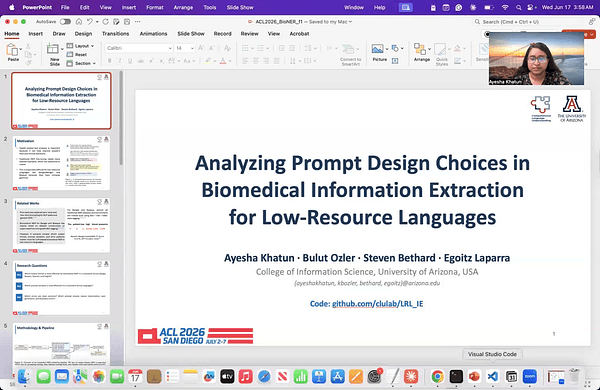Click the Bold formatting icon
600x390 pixels.
(109, 61)
